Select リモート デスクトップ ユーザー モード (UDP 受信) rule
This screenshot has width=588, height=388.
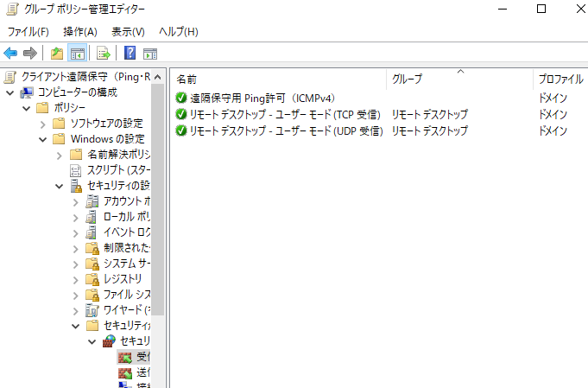[x=287, y=131]
